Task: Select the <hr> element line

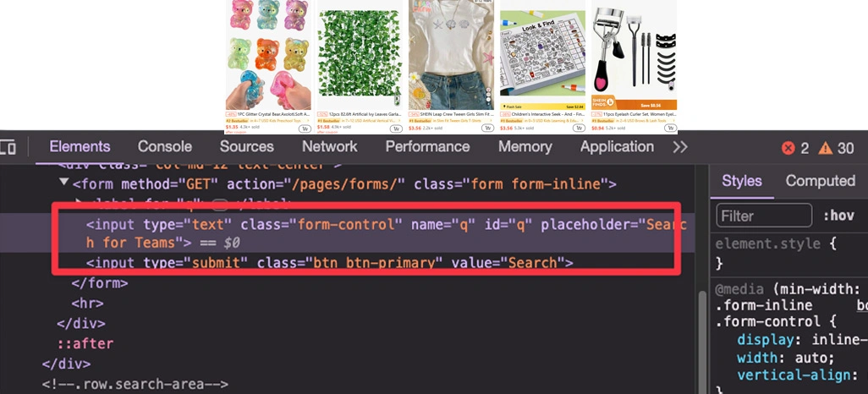Action: (x=87, y=304)
